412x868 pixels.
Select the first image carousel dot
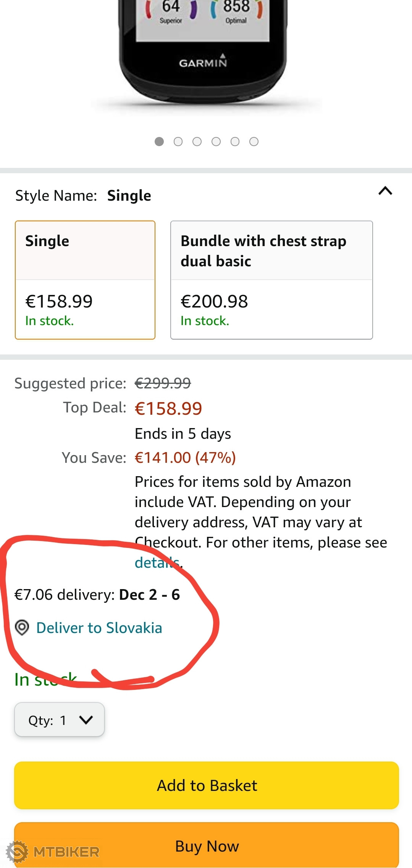pyautogui.click(x=159, y=142)
